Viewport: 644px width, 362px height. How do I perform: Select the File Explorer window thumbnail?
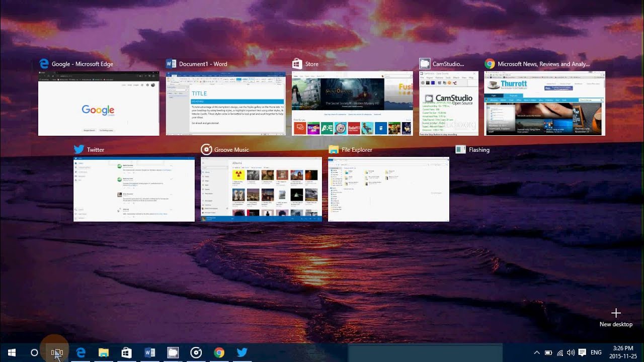388,190
